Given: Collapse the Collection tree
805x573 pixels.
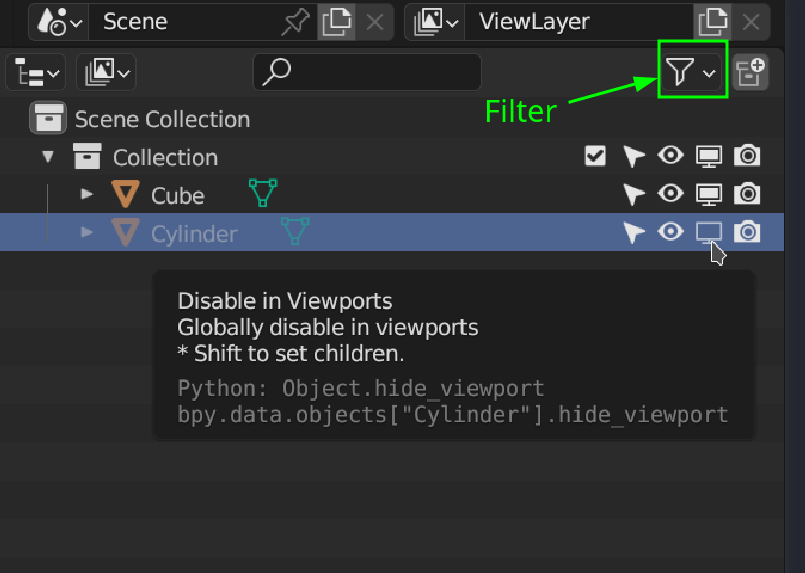Looking at the screenshot, I should (47, 157).
